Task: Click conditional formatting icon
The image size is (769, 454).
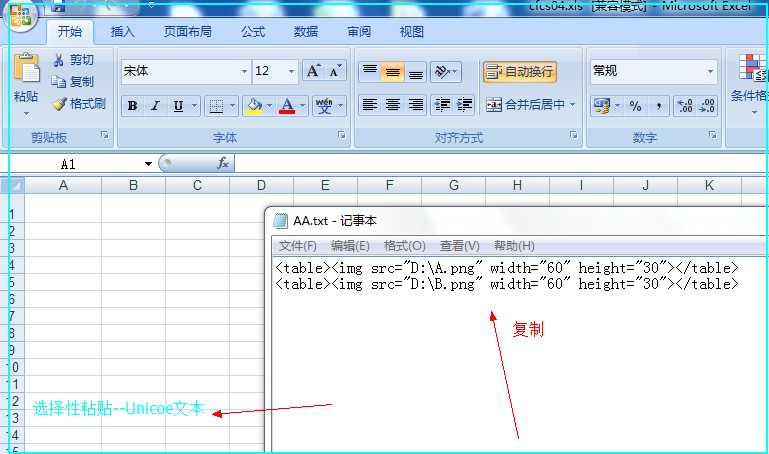Action: [x=751, y=68]
